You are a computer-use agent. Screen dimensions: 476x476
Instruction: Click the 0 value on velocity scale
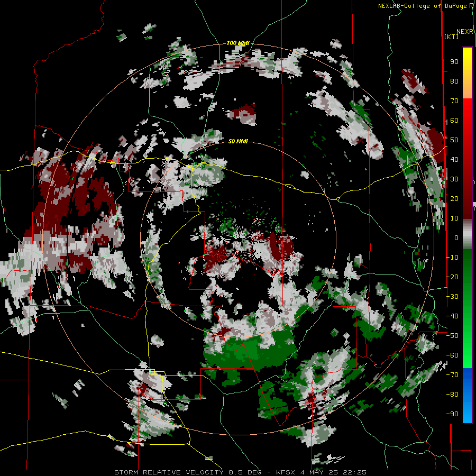coord(456,237)
